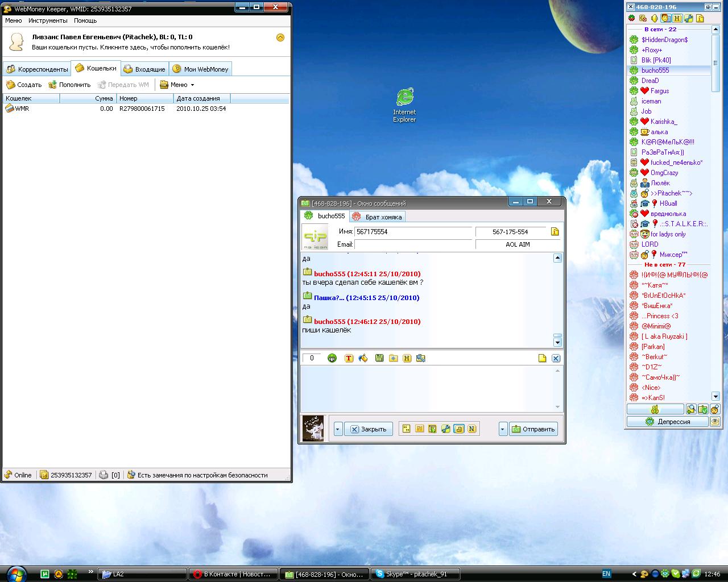
Task: Open contact info icon next to 567-175-554
Action: (555, 231)
